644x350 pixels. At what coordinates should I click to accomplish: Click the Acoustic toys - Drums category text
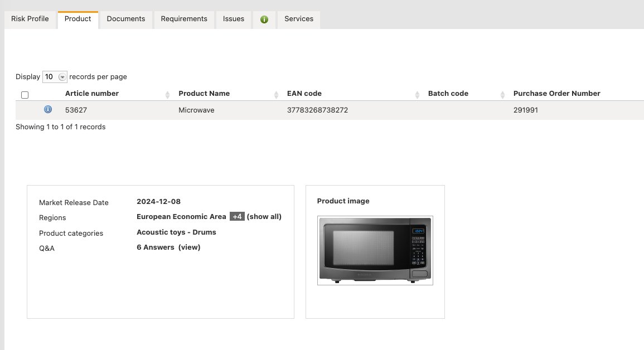click(176, 232)
